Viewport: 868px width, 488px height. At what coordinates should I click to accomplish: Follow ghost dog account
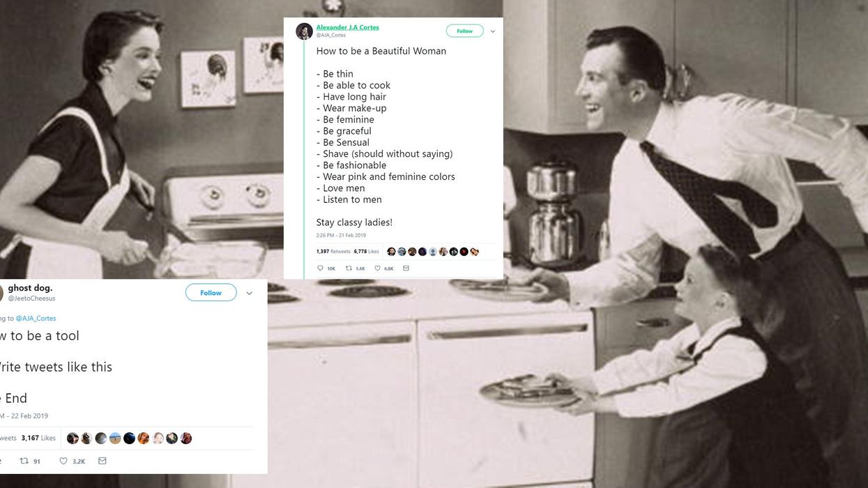(x=211, y=293)
